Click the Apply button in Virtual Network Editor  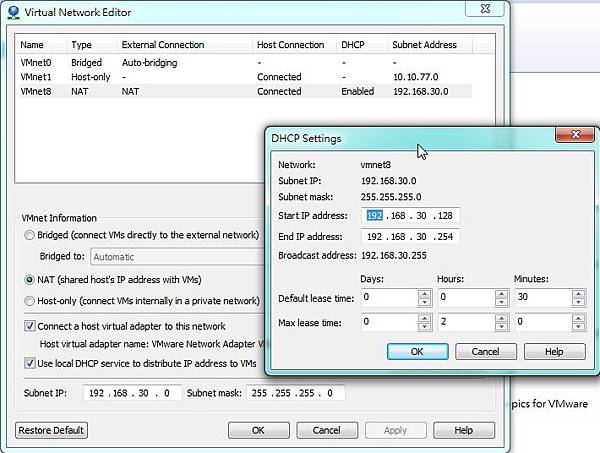coord(396,430)
